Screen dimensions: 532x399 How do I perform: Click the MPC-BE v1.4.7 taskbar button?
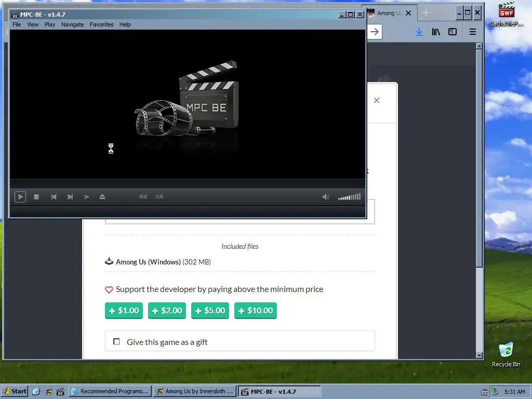[279, 392]
